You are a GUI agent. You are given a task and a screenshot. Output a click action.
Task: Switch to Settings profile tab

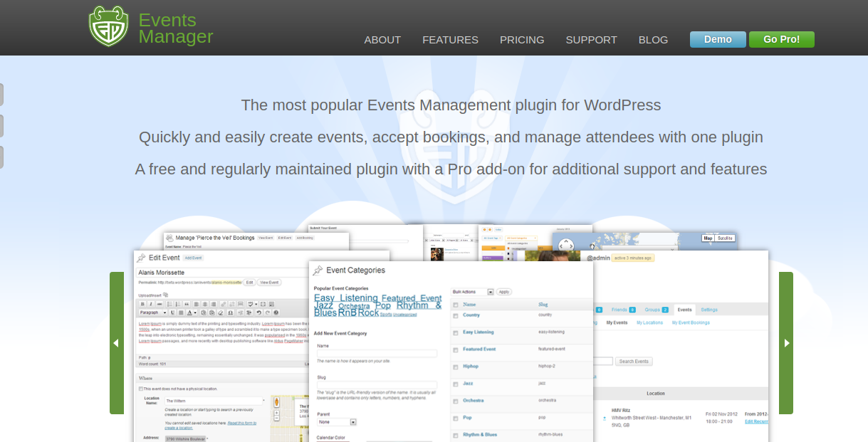point(709,310)
